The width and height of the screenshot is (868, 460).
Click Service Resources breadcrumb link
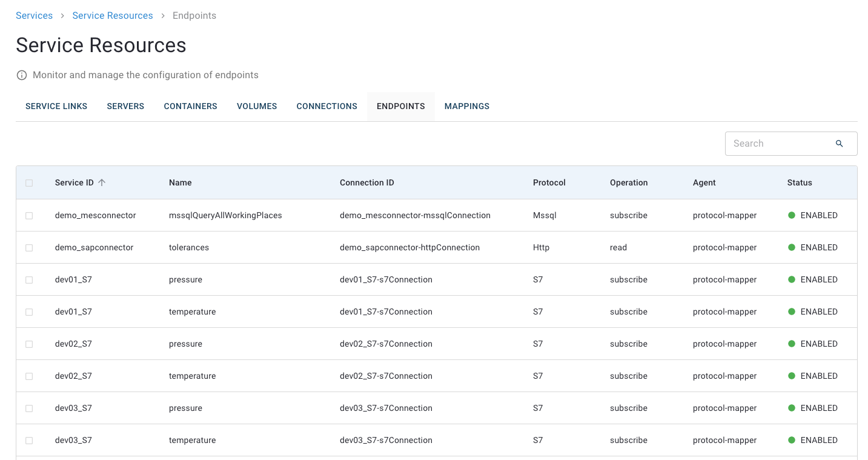pyautogui.click(x=113, y=16)
